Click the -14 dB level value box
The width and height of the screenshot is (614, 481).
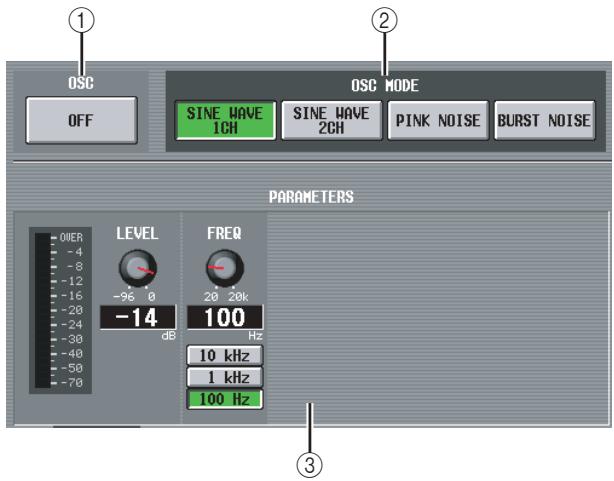coord(138,317)
